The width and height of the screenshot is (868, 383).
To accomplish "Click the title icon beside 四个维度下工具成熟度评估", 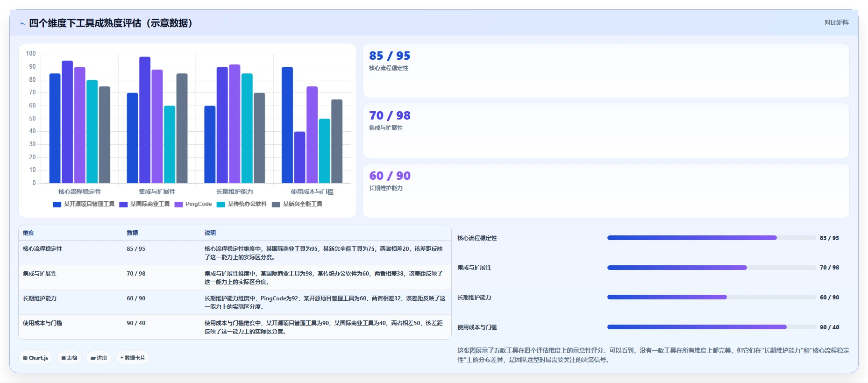I will (22, 23).
